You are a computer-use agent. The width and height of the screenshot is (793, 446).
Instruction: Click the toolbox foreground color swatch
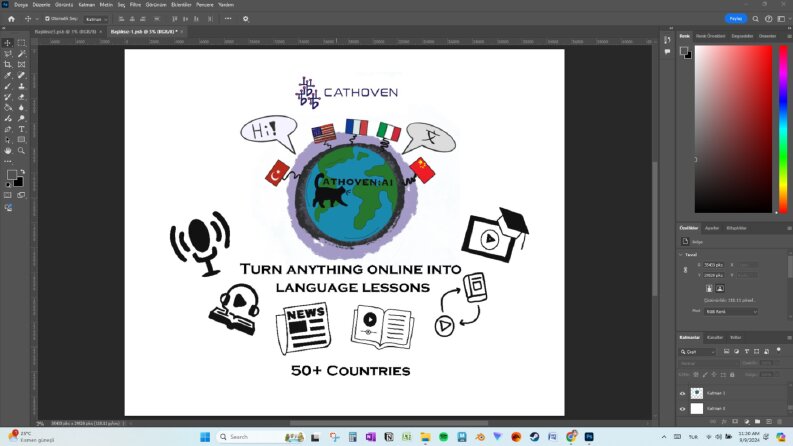[12, 175]
